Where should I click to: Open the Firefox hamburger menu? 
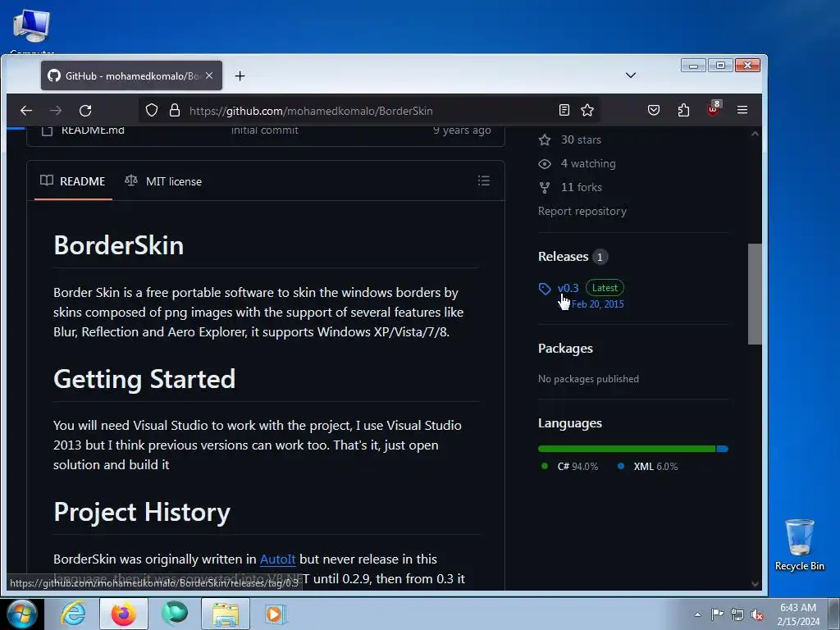(x=742, y=110)
